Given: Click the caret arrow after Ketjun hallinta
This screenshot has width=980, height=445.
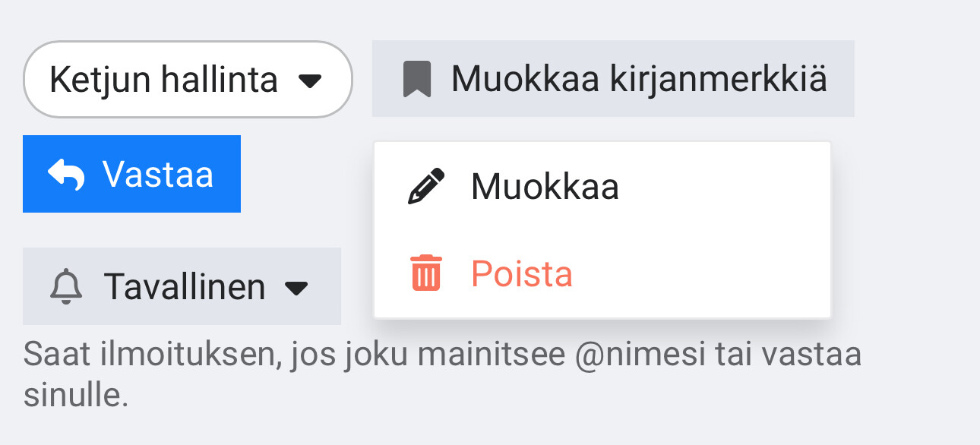Looking at the screenshot, I should click(310, 80).
